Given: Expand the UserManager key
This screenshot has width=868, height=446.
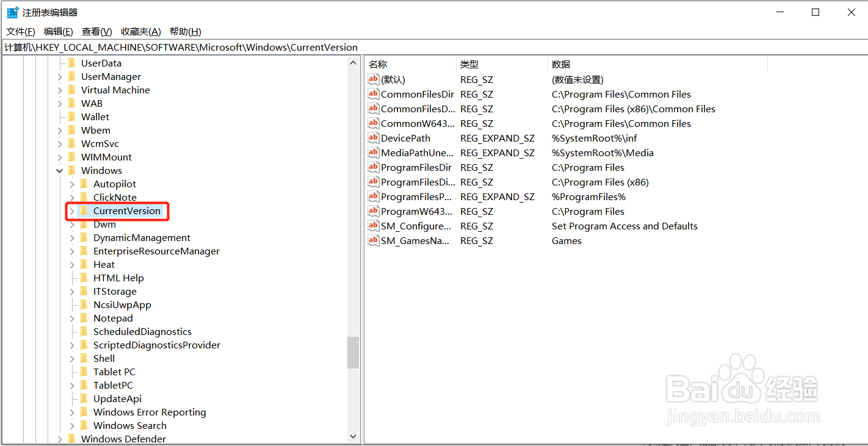Looking at the screenshot, I should 60,77.
